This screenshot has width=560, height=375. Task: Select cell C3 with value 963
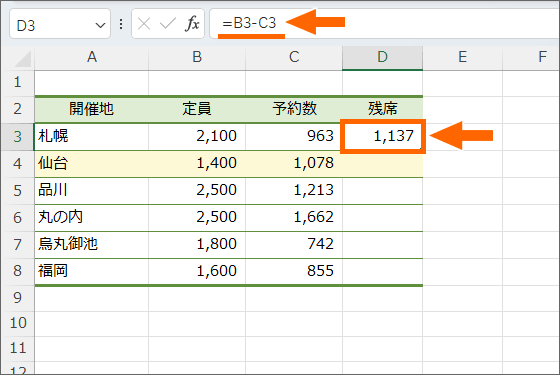click(x=294, y=137)
